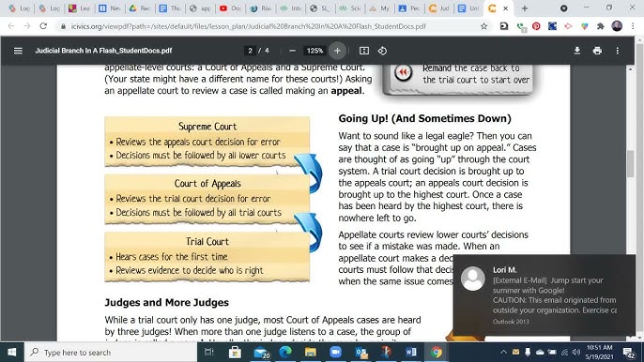This screenshot has width=644, height=362.
Task: Click the 125% zoom level field
Action: coord(314,51)
